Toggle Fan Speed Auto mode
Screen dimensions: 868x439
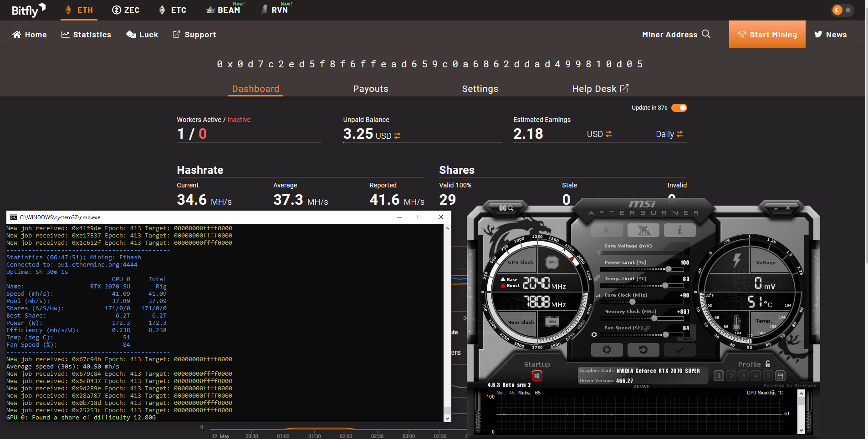tap(688, 339)
